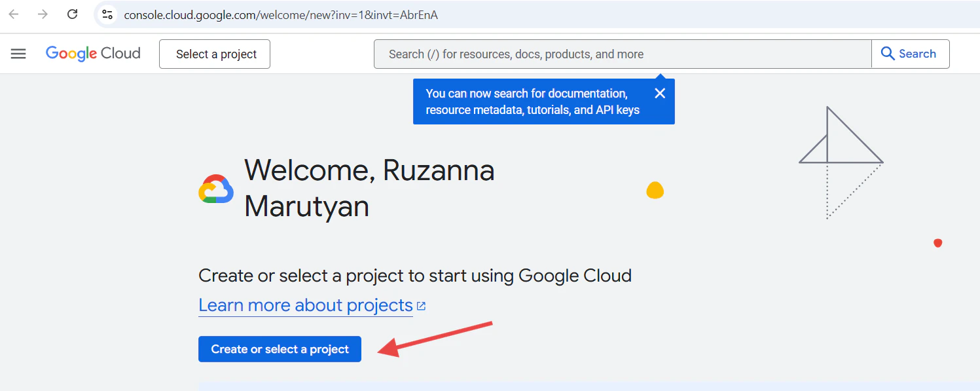Click the browser back arrow
Viewport: 980px width, 391px height.
coord(13,14)
